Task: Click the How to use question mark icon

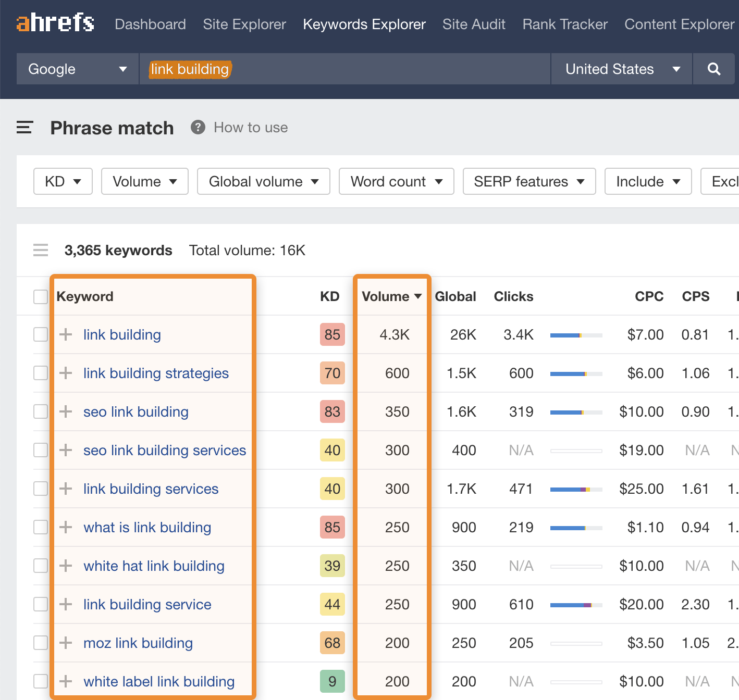Action: (x=198, y=128)
